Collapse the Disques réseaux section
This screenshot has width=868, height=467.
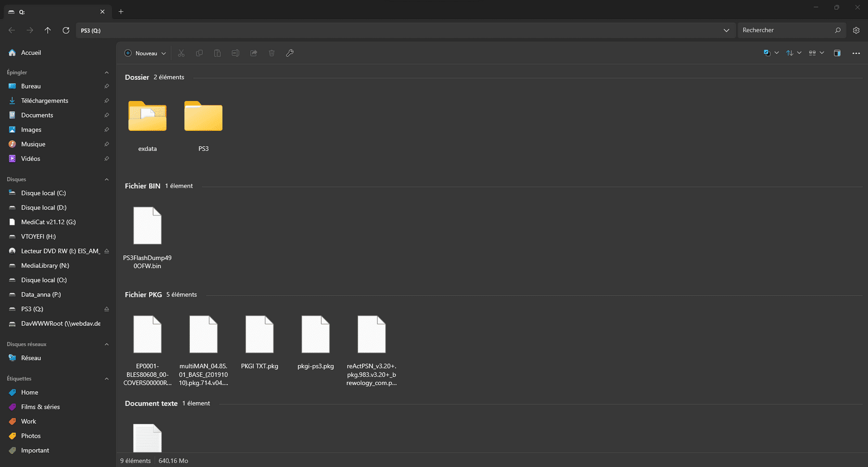(x=106, y=344)
